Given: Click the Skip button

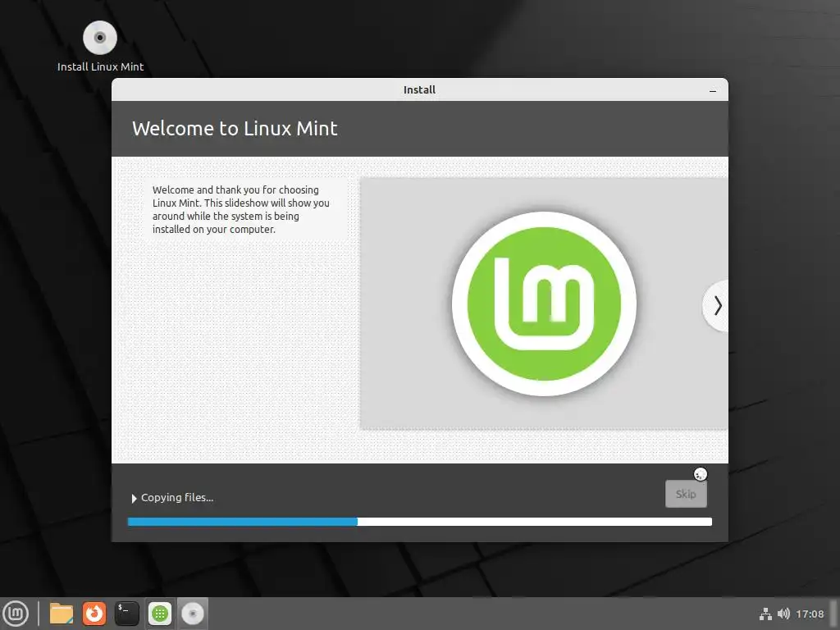Looking at the screenshot, I should click(686, 494).
